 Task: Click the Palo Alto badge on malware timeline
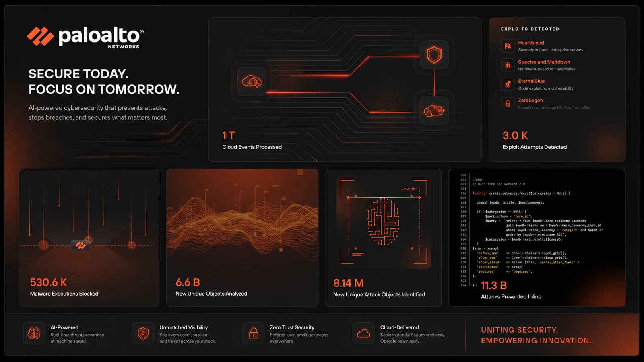click(80, 245)
